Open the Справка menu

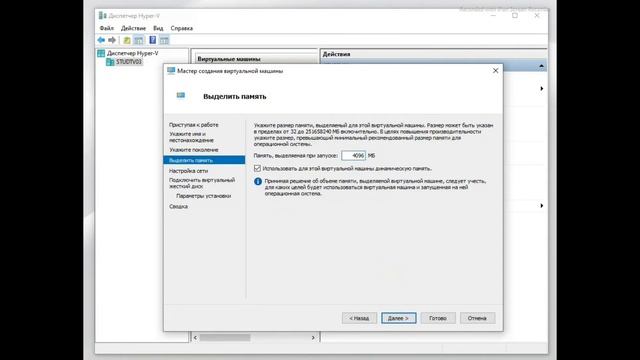pos(182,28)
